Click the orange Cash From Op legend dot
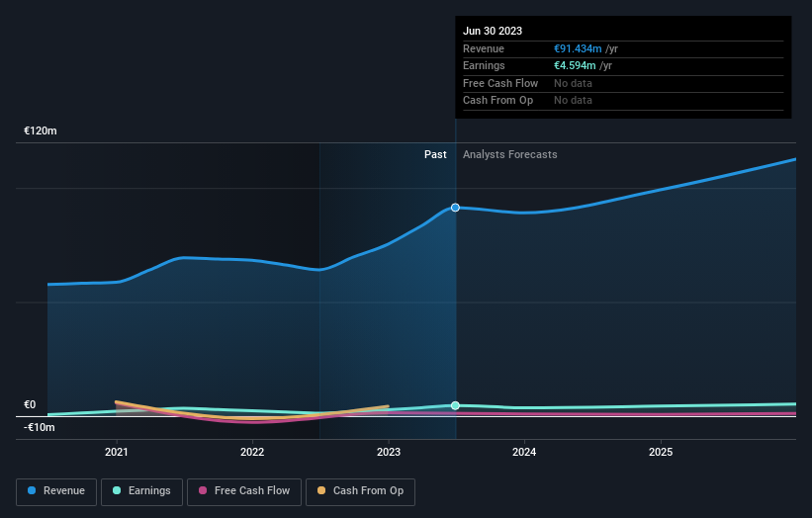Image resolution: width=812 pixels, height=518 pixels. (321, 490)
